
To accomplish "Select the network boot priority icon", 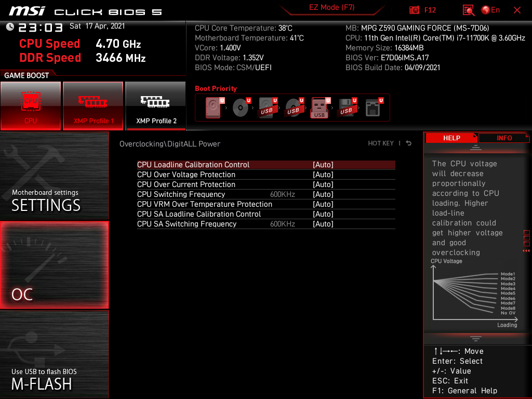I will (x=374, y=108).
